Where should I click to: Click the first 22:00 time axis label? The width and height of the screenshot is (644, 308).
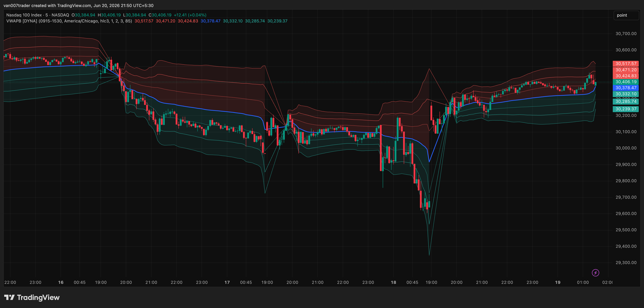10,282
